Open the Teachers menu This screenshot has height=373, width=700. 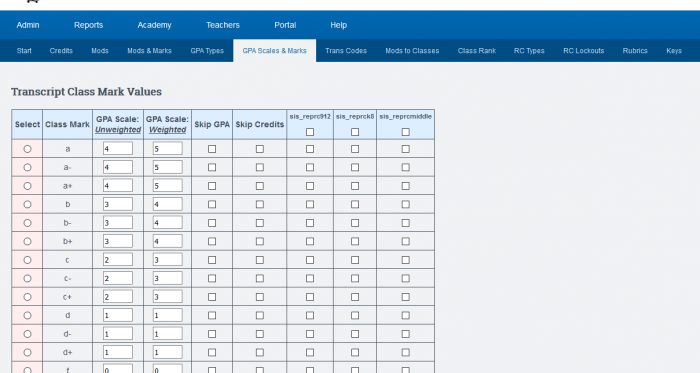coord(223,25)
